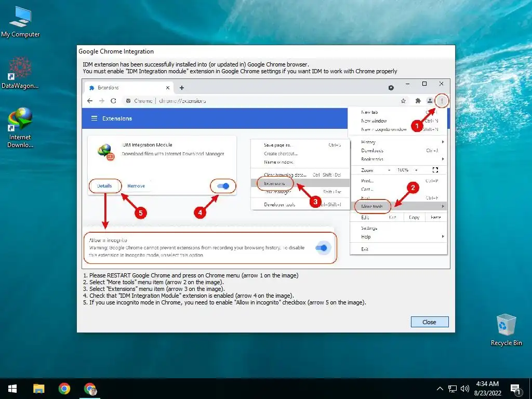The image size is (532, 399).
Task: Open the Windows Start menu
Action: click(12, 389)
